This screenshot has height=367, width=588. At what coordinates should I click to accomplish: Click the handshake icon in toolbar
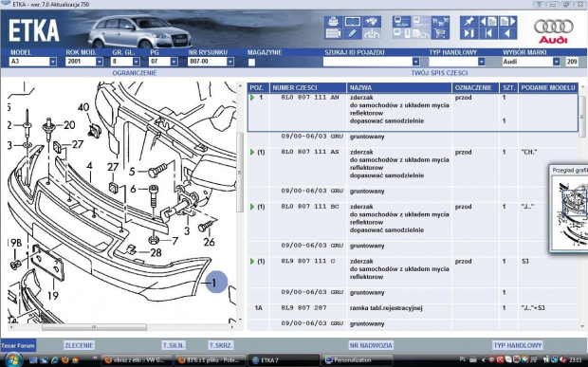(x=372, y=22)
